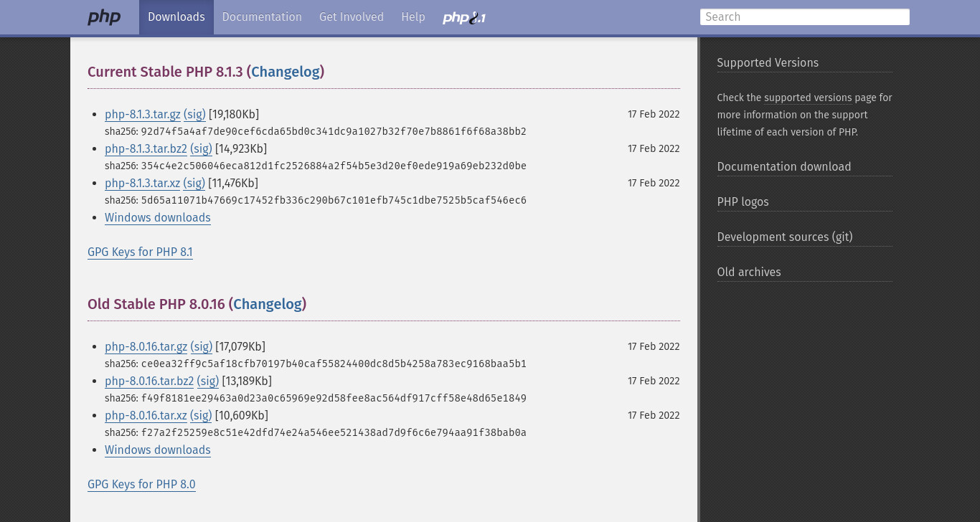
Task: Download php-8.1.3.tar.gz
Action: coord(143,115)
